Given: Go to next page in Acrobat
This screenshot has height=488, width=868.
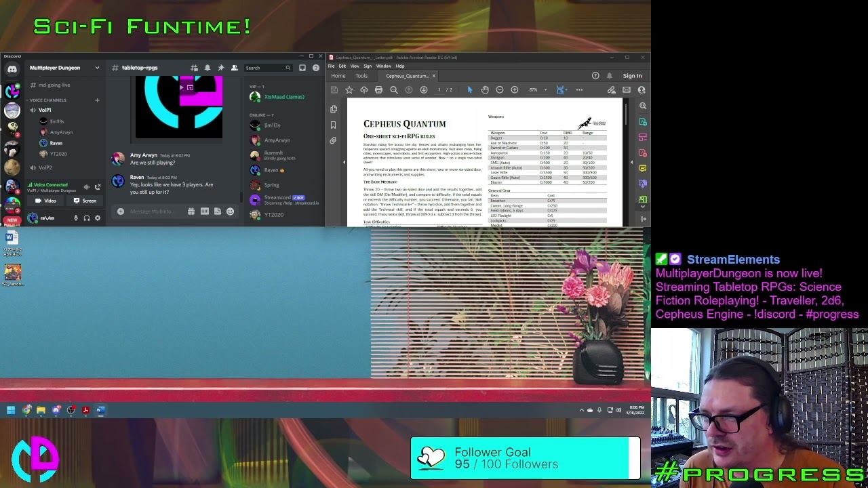Looking at the screenshot, I should pyautogui.click(x=424, y=90).
